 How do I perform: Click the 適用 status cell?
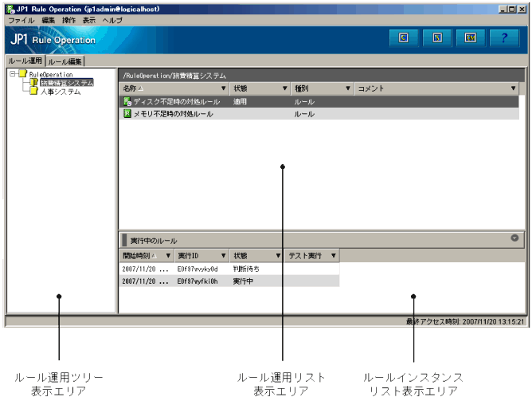pyautogui.click(x=240, y=101)
